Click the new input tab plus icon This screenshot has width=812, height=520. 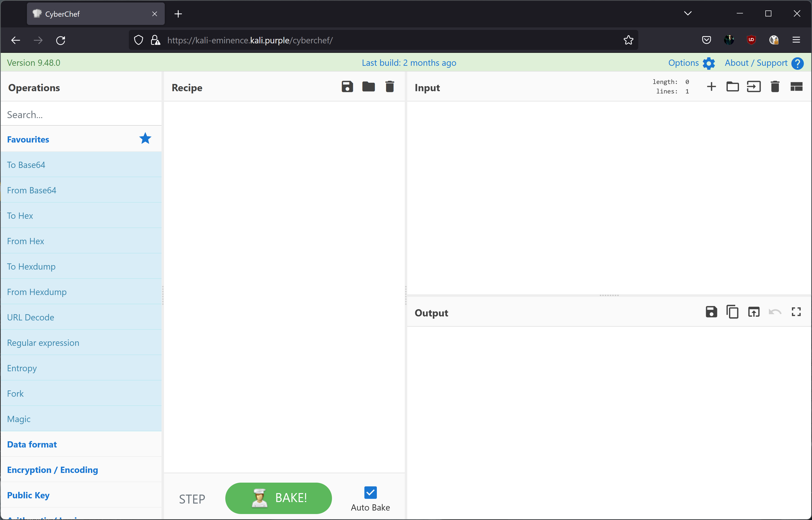[711, 87]
